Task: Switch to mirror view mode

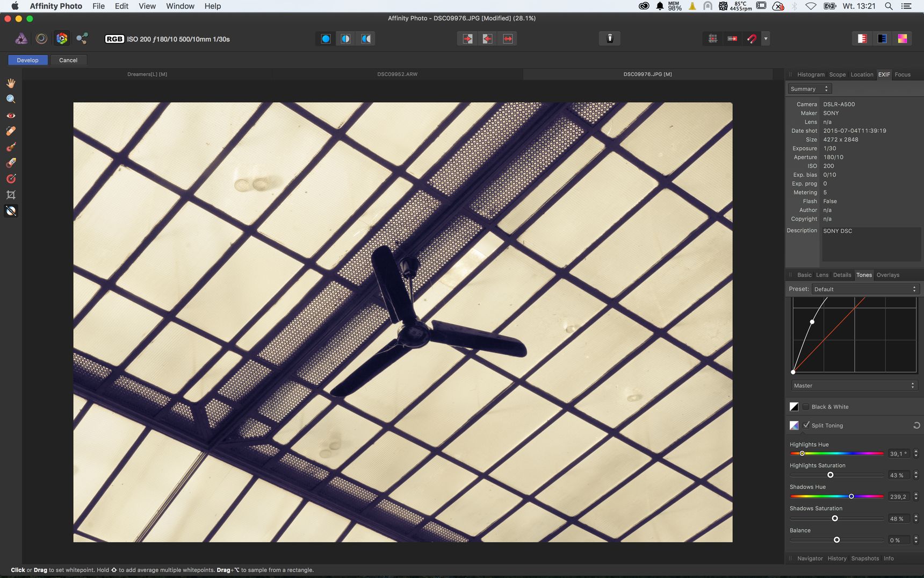Action: pyautogui.click(x=366, y=39)
